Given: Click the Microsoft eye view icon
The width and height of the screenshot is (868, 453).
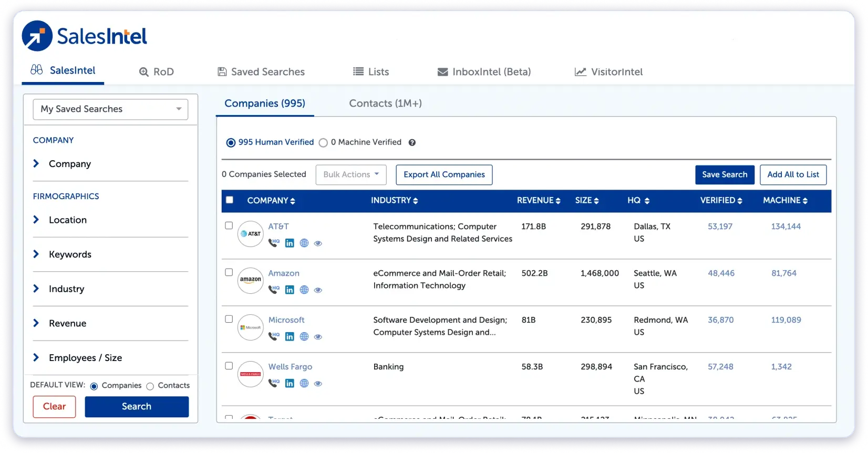Looking at the screenshot, I should [318, 337].
